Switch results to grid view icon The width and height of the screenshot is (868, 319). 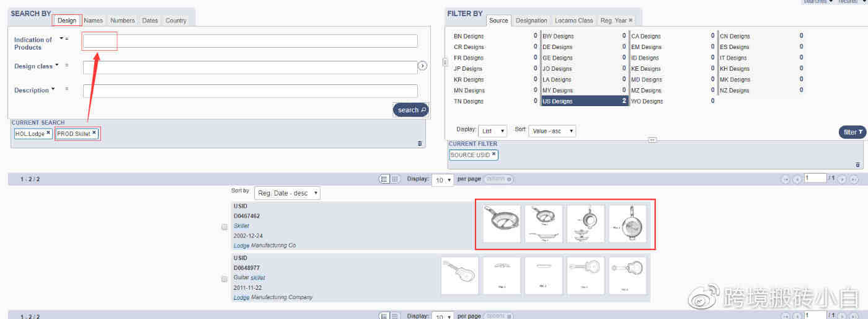click(x=394, y=179)
